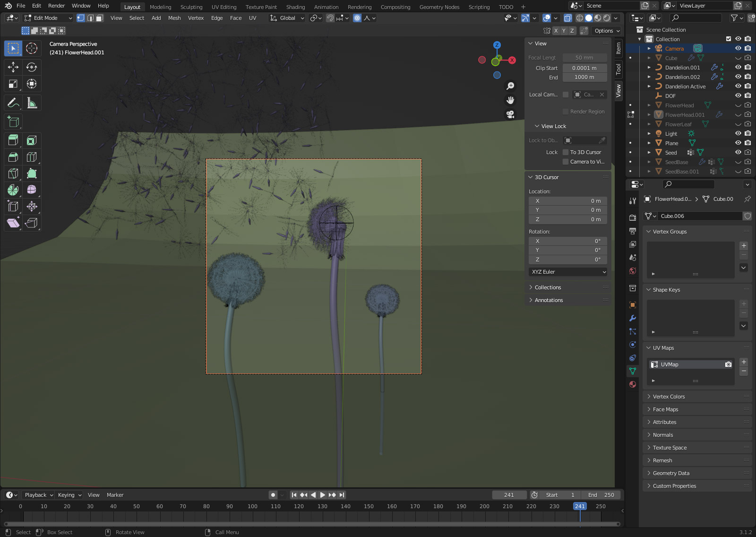Viewport: 756px width, 537px height.
Task: Choose the Extrude Region tool
Action: point(13,140)
